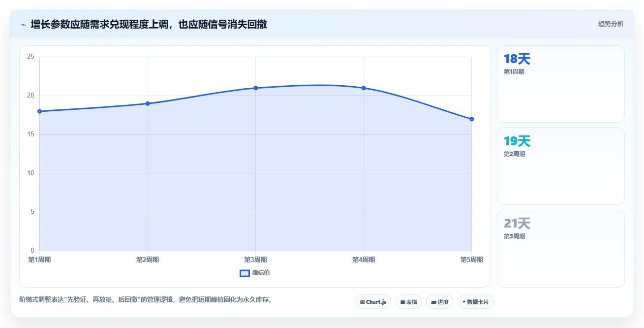Click the y-axis value 15
This screenshot has width=644, height=328.
(x=31, y=134)
